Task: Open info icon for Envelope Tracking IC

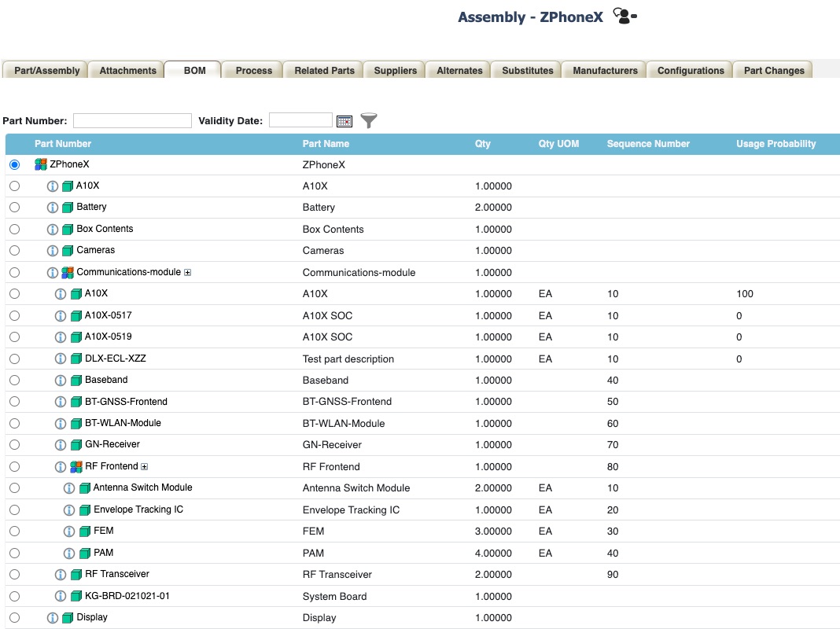Action: (x=69, y=510)
